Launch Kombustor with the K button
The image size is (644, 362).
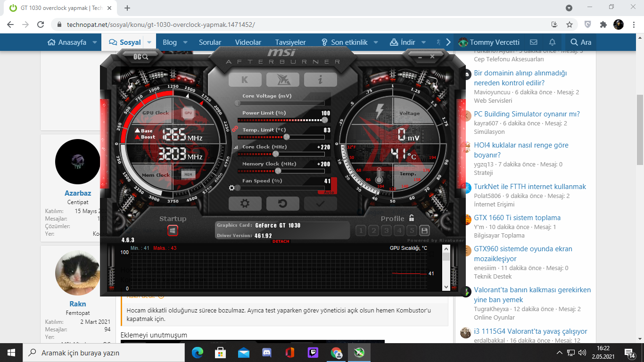pyautogui.click(x=245, y=80)
